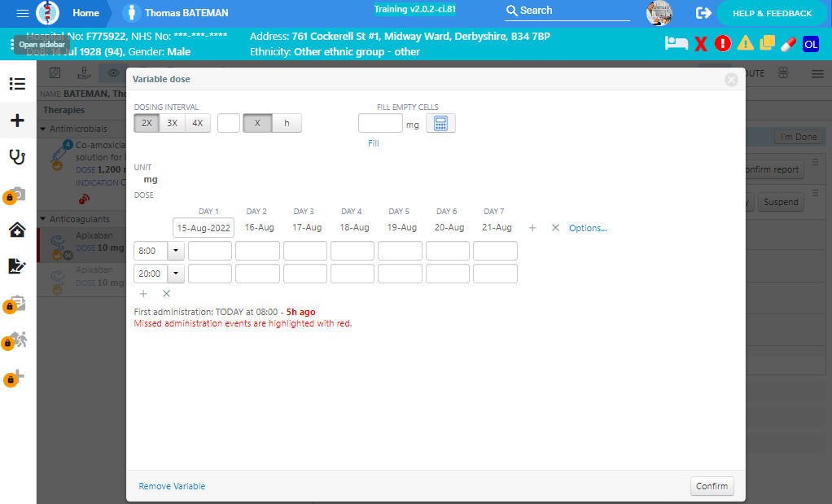
Task: Collapse the Anticoagulants group
Action: (x=43, y=219)
